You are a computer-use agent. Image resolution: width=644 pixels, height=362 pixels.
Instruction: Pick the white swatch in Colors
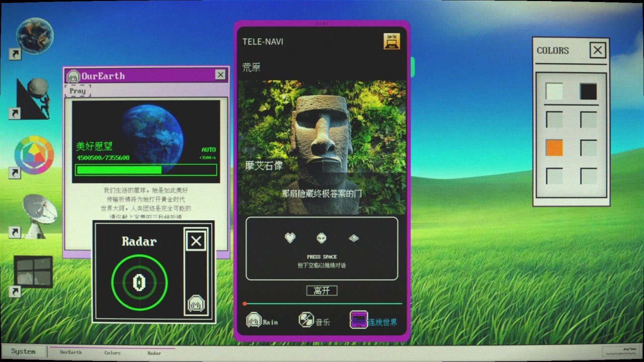[x=554, y=91]
